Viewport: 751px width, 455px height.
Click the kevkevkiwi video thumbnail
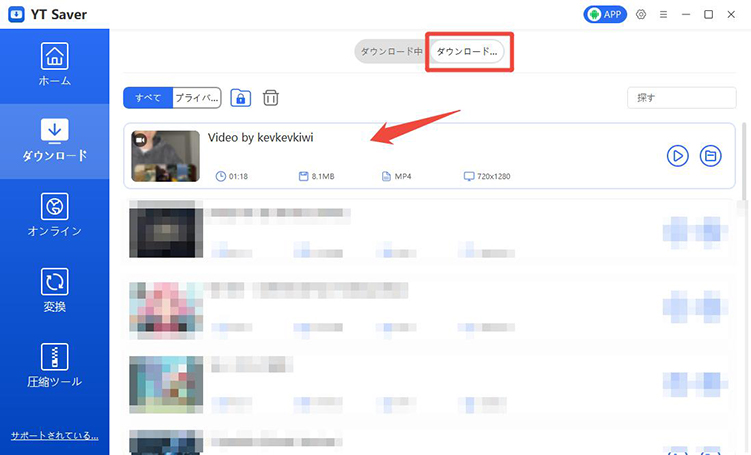[x=166, y=156]
